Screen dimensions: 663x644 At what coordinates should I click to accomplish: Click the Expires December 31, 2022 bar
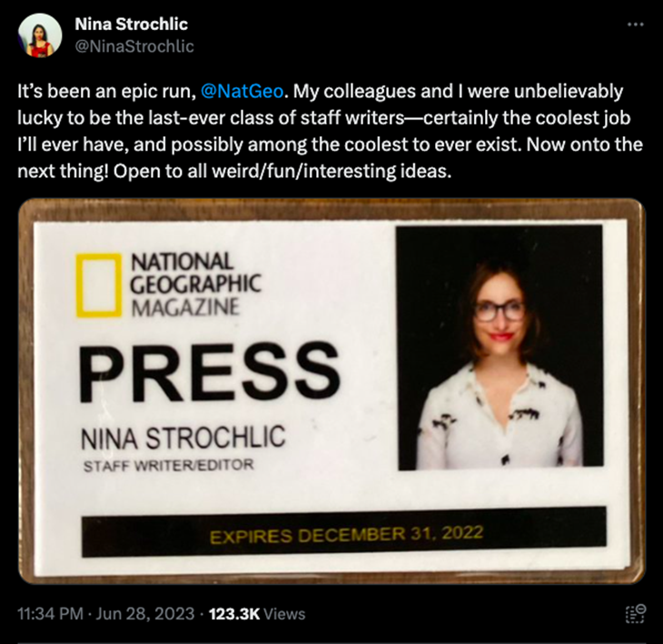345,534
